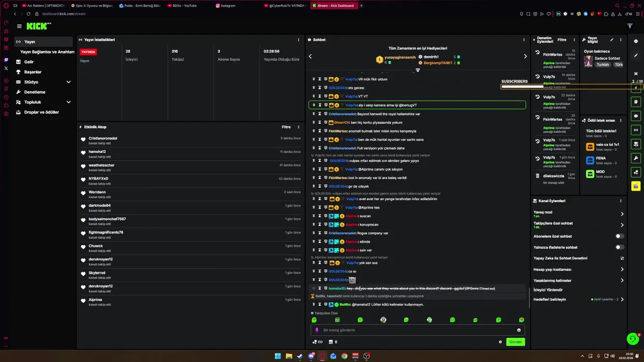Edit stream info with pencil icon in Yayın bilgisi
Image resolution: width=644 pixels, height=362 pixels.
pyautogui.click(x=612, y=40)
